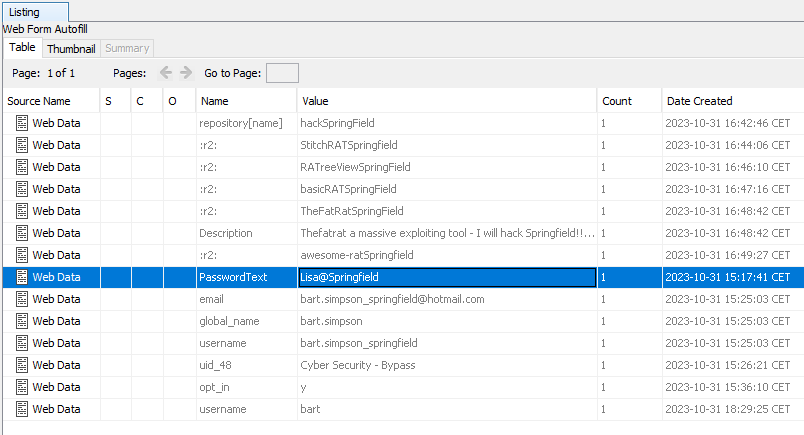The width and height of the screenshot is (804, 435).
Task: Select the Lisa@Springfield value cell
Action: coord(340,277)
